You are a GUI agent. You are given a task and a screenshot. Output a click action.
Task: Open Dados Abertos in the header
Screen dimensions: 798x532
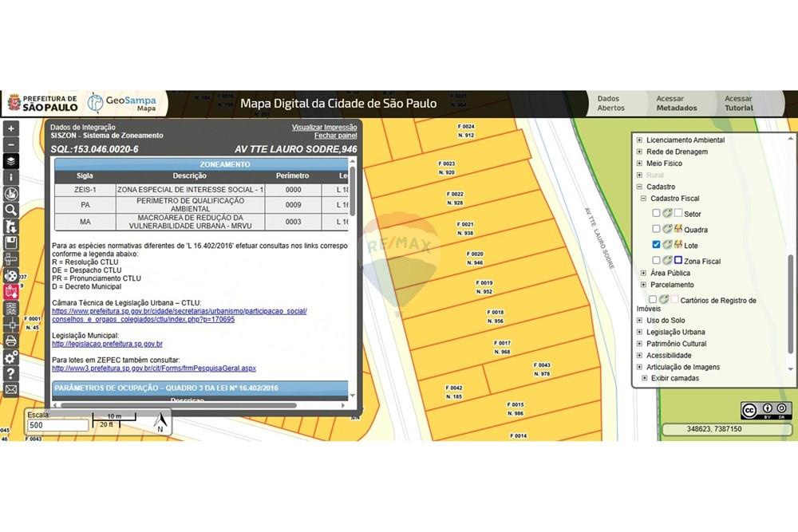611,104
